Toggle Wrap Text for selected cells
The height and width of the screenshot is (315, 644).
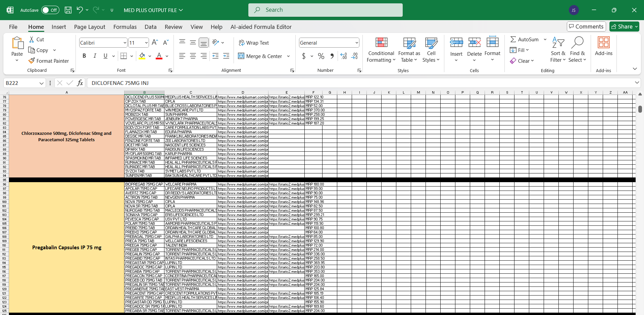[254, 43]
